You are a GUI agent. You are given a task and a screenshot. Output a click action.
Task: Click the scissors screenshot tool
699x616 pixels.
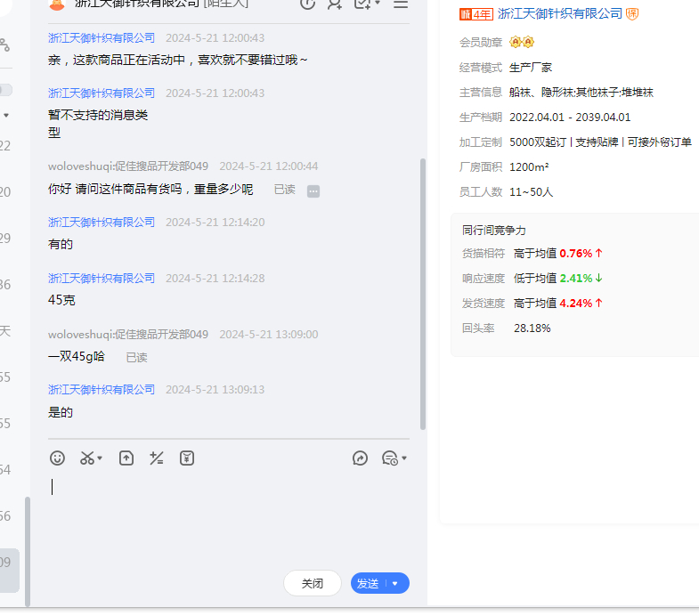coord(86,458)
